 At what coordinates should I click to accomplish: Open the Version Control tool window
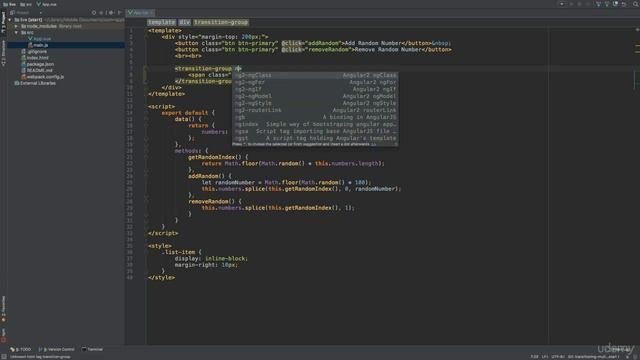tap(56, 349)
